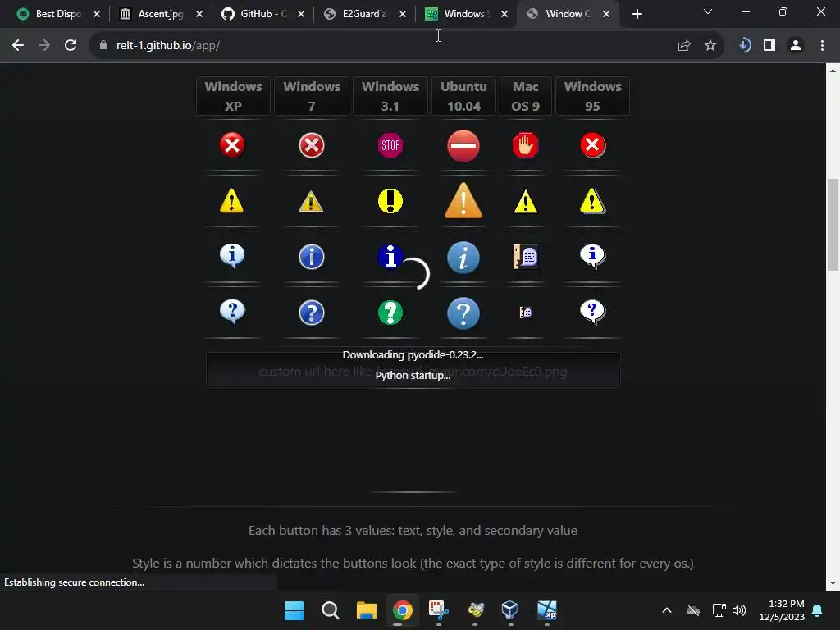
Task: Open VirtualBox from taskbar
Action: [x=510, y=610]
